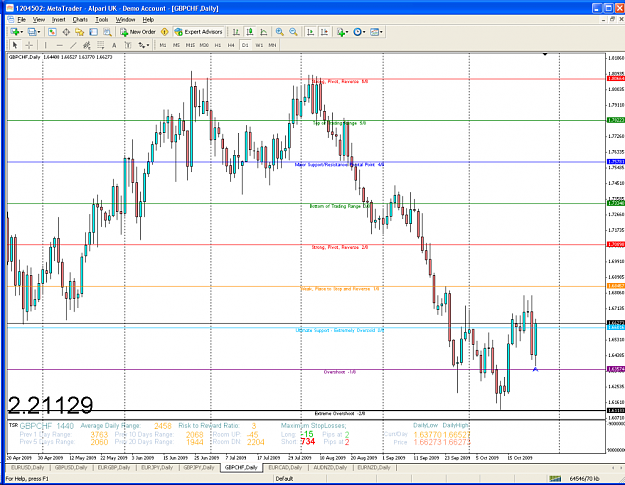Select the vertical line drawing tool
The height and width of the screenshot is (485, 625).
(x=45, y=45)
